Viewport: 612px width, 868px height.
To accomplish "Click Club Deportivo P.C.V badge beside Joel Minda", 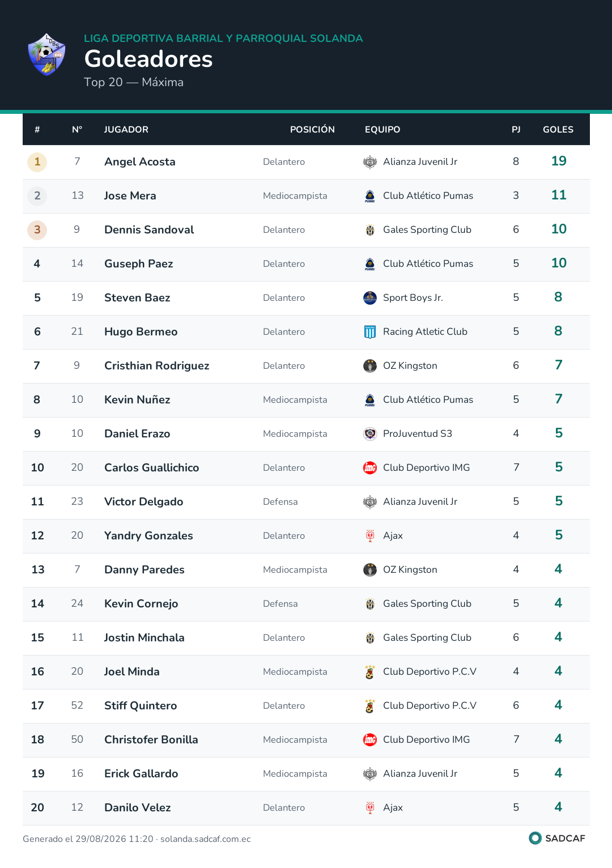I will point(370,672).
